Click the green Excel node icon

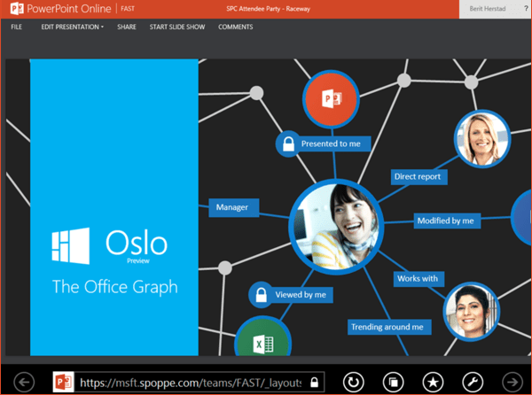[x=263, y=342]
